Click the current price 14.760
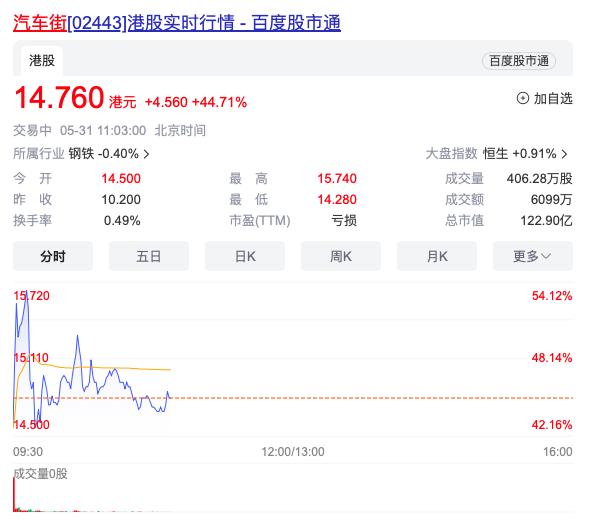Screen dimensions: 600x522 [59, 97]
